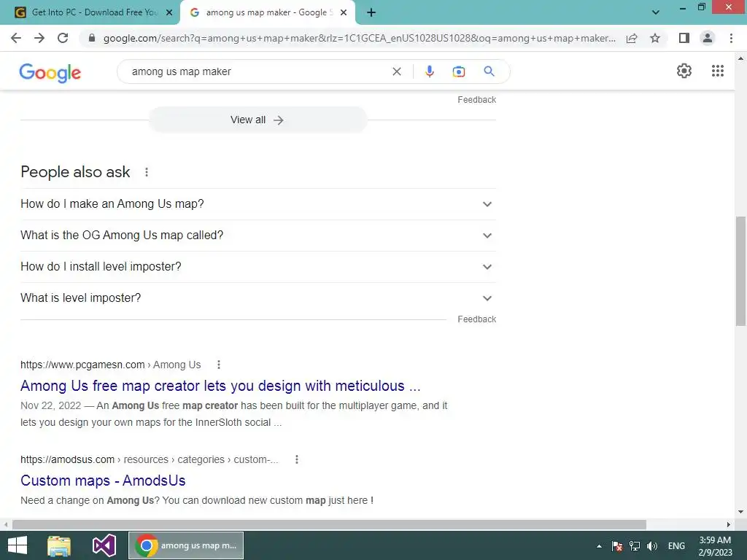
Task: Open 'Among Us free map creator' result
Action: [220, 386]
